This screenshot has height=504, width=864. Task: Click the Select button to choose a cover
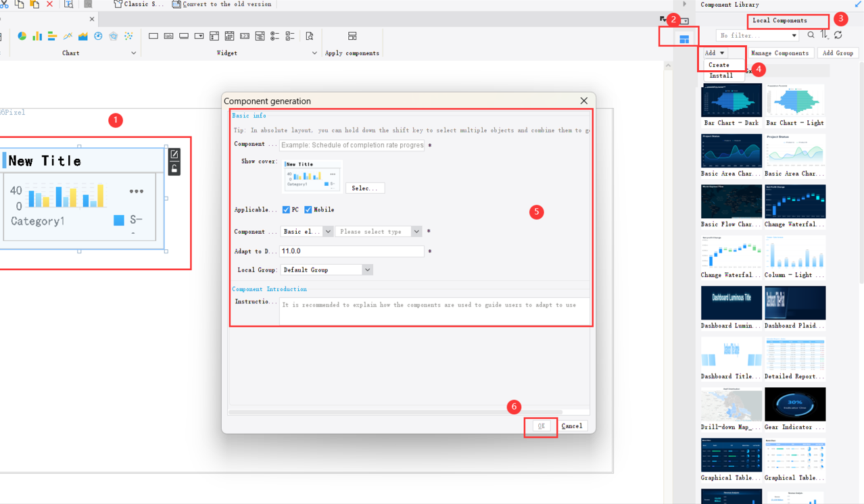[x=365, y=188]
